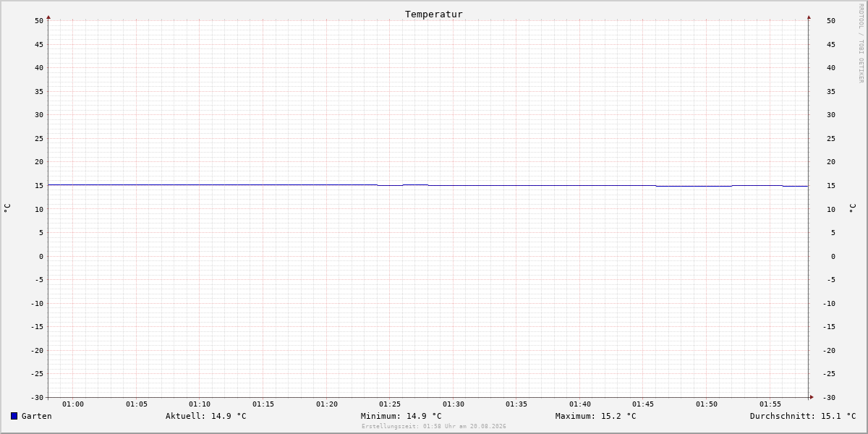Screen dimensions: 868x434
Task: Select the Minimum 14.9 °C value
Action: click(x=401, y=416)
